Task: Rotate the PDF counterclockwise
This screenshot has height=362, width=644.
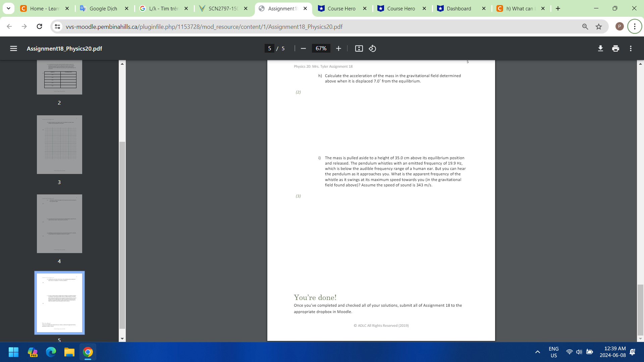Action: click(x=372, y=48)
